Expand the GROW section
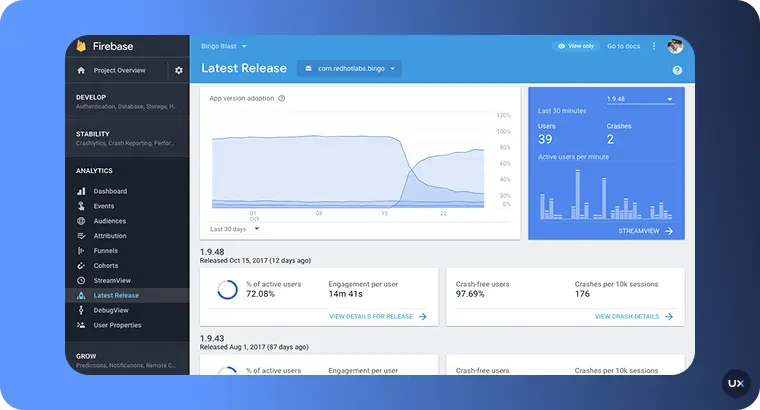 [127, 360]
